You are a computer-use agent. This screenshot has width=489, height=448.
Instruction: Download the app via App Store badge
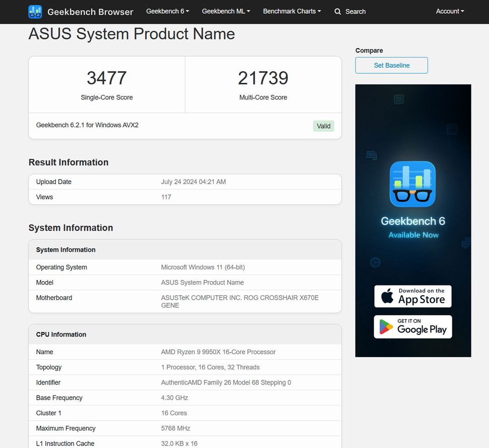(x=412, y=296)
